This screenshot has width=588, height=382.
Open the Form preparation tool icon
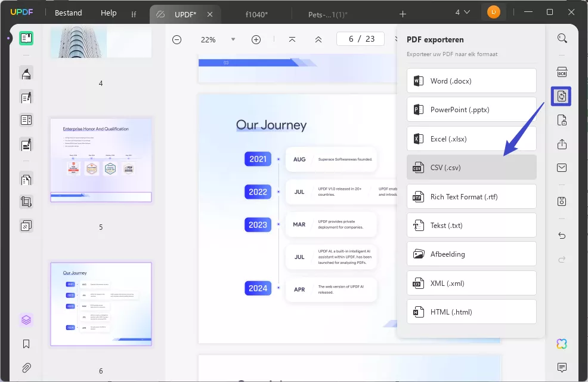coord(26,120)
